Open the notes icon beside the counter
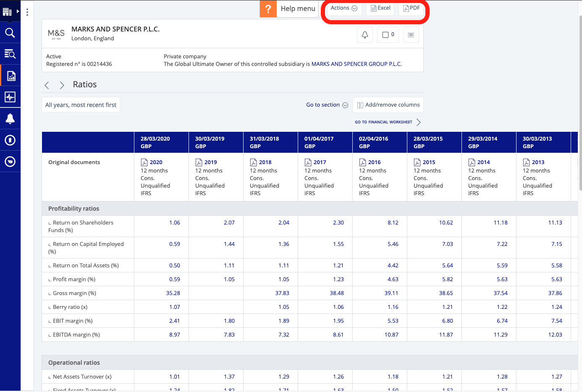This screenshot has height=392, width=582. click(411, 35)
